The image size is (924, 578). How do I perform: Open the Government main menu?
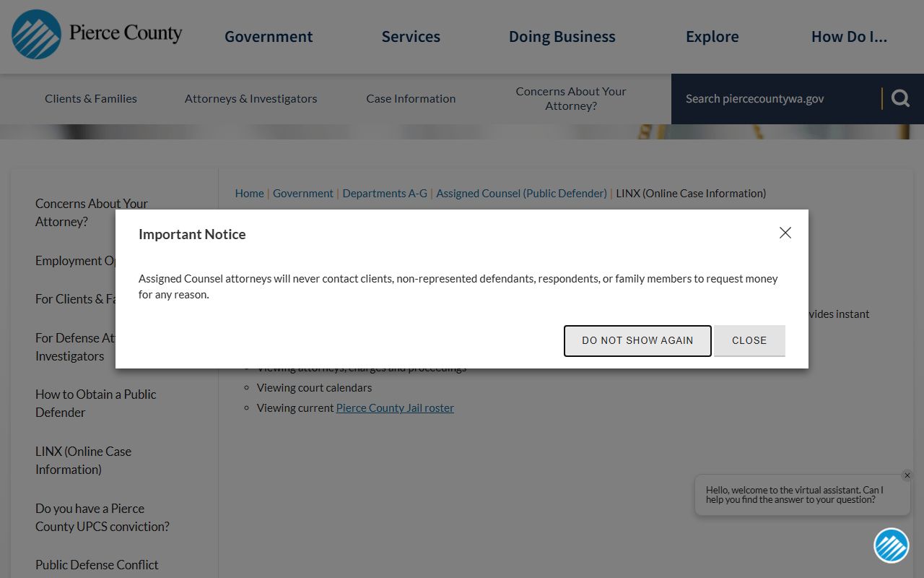coord(269,37)
